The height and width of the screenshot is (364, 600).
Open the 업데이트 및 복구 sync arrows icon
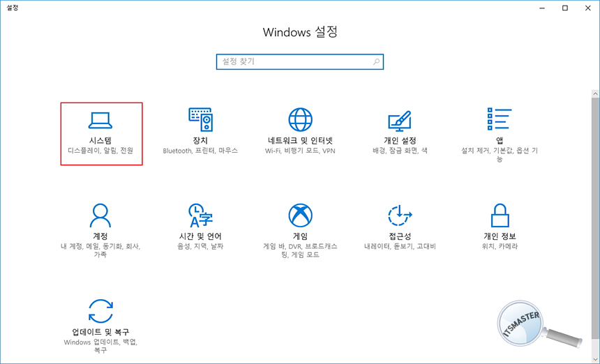(100, 311)
